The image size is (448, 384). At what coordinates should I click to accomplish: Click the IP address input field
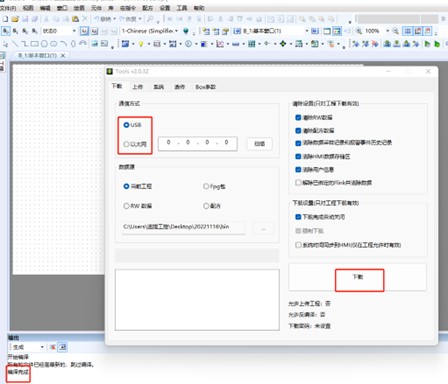(x=198, y=144)
